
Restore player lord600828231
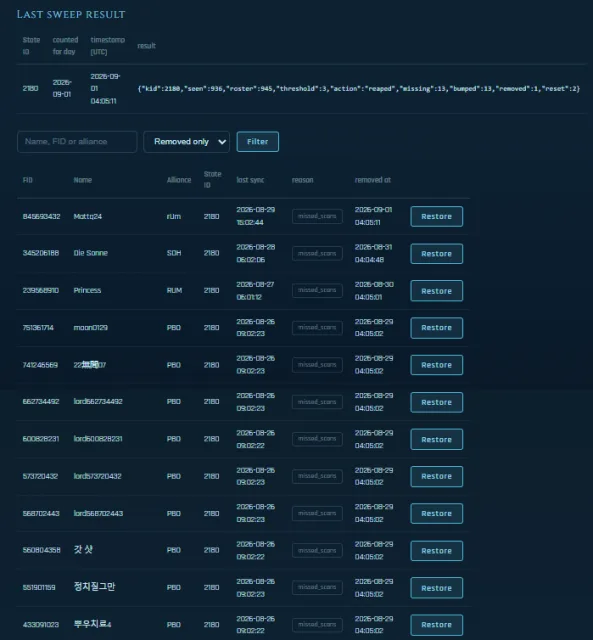437,439
